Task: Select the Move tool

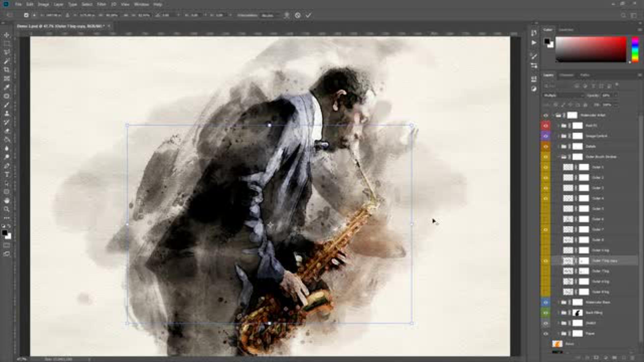Action: [6, 35]
